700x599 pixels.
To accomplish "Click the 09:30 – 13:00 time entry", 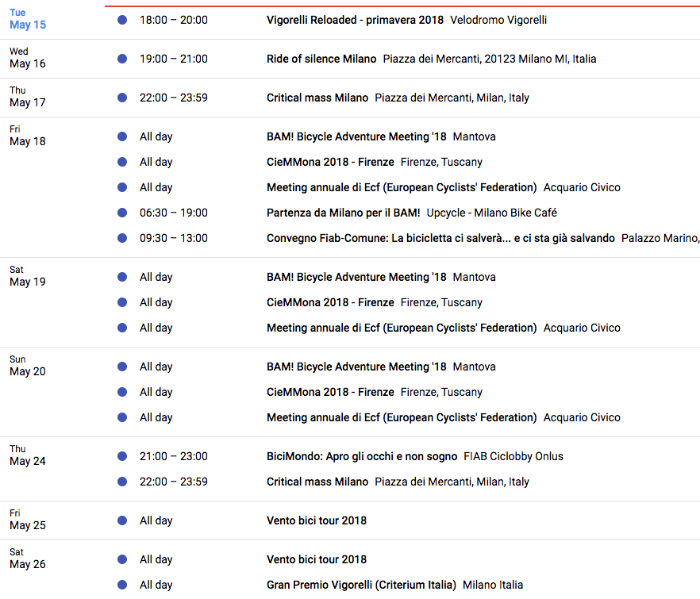I will 174,238.
